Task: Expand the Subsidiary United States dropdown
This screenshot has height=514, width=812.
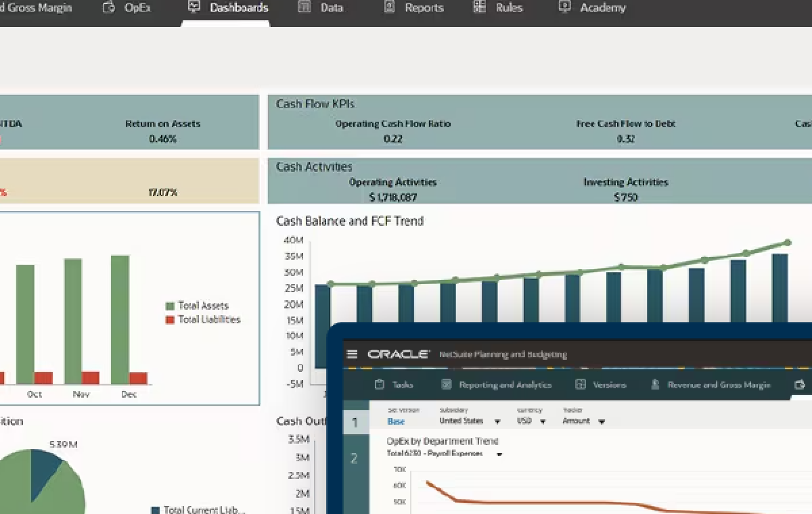Action: [x=497, y=421]
